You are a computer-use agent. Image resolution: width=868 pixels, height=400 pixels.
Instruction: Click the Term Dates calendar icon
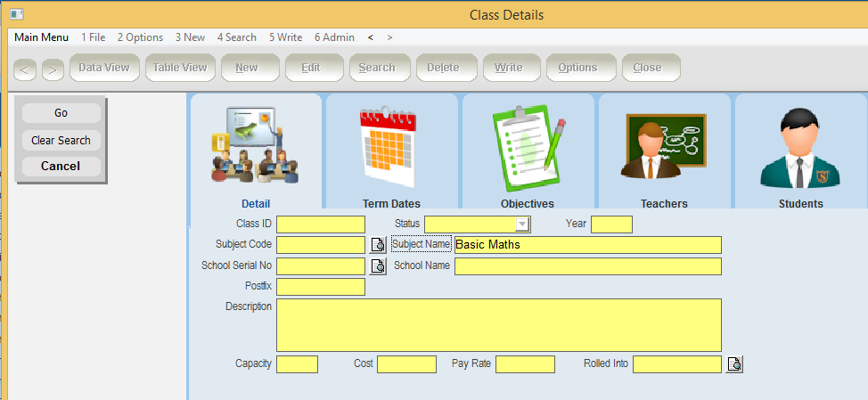pyautogui.click(x=391, y=147)
